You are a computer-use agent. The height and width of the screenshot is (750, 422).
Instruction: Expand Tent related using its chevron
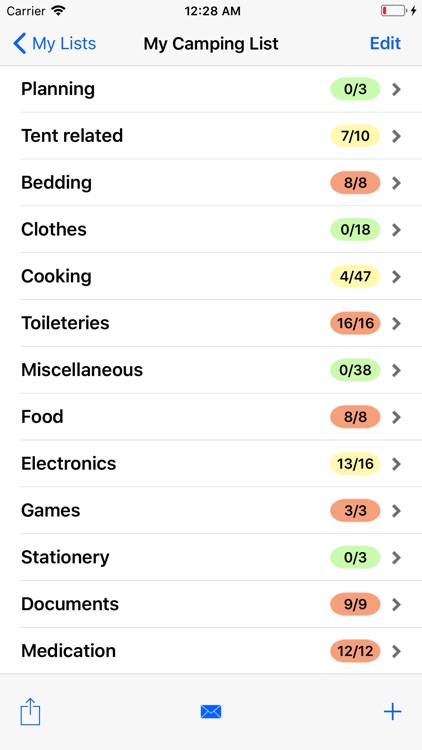tap(396, 136)
